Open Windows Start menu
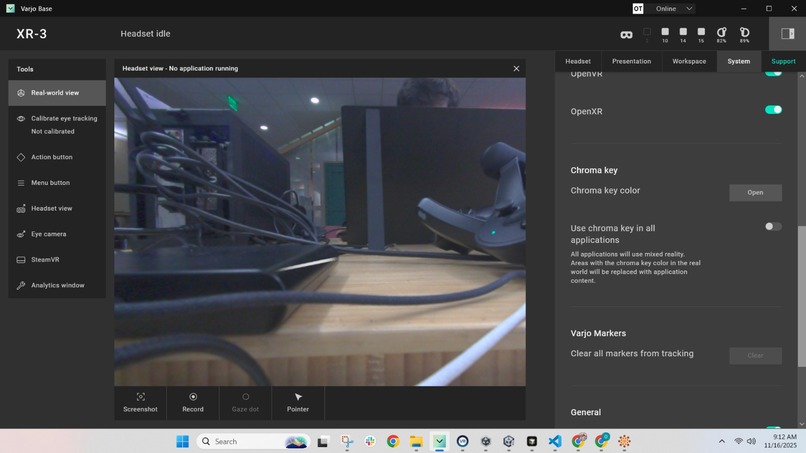The height and width of the screenshot is (453, 806). point(182,441)
